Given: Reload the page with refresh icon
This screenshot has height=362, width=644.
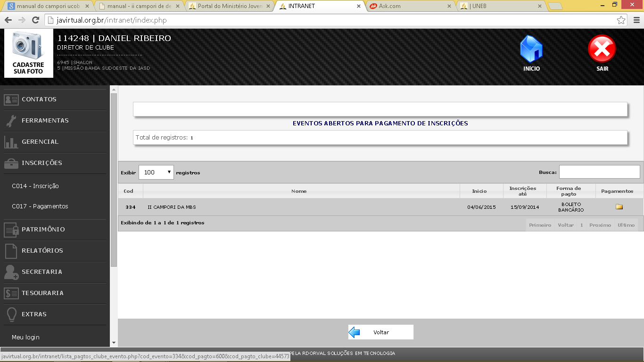Looking at the screenshot, I should pos(35,20).
